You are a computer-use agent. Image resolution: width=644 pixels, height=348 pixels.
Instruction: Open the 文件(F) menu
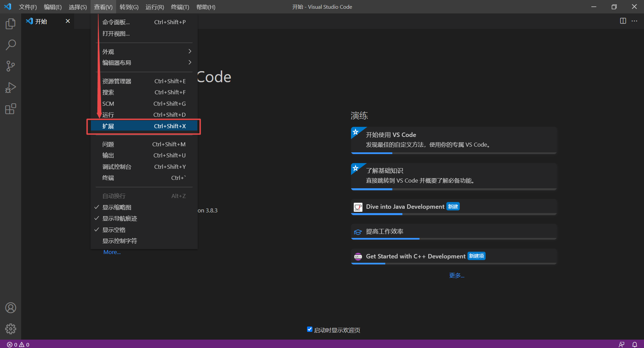(x=28, y=7)
